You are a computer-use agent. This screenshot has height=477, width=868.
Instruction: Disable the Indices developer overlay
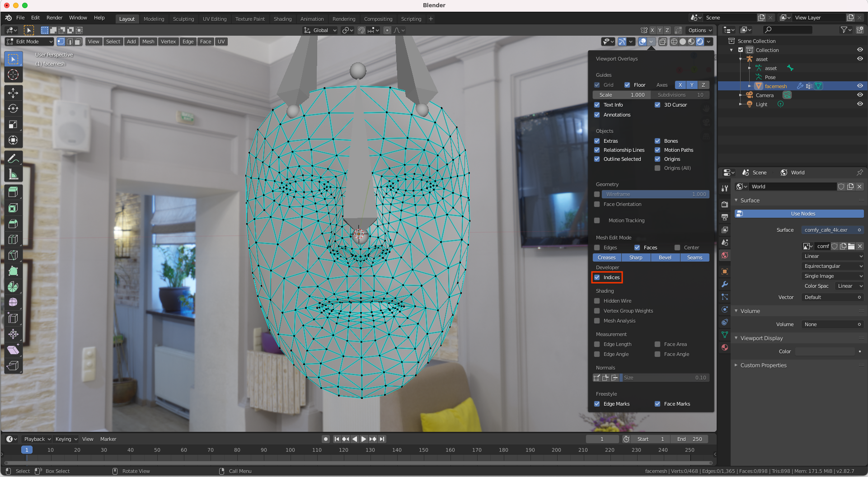click(x=597, y=277)
